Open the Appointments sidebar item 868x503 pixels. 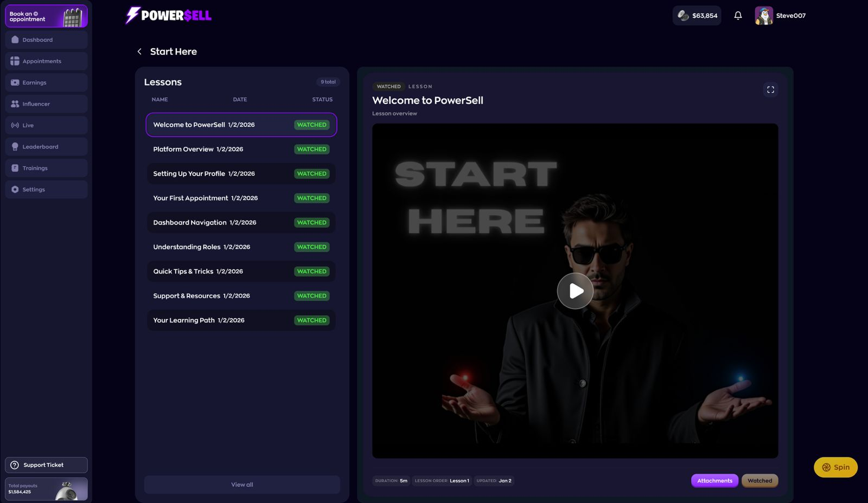[x=46, y=61]
